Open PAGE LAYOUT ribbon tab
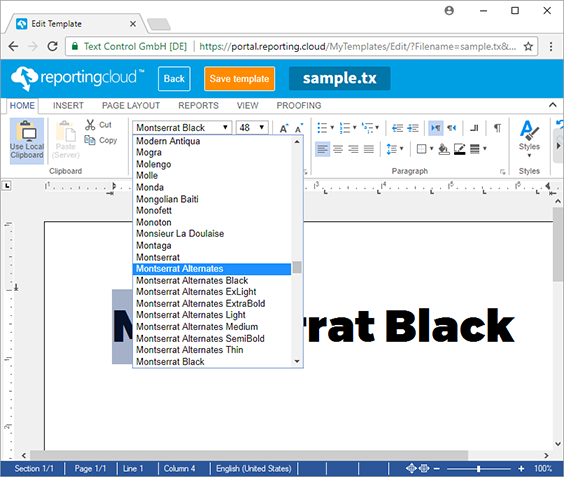 (131, 105)
